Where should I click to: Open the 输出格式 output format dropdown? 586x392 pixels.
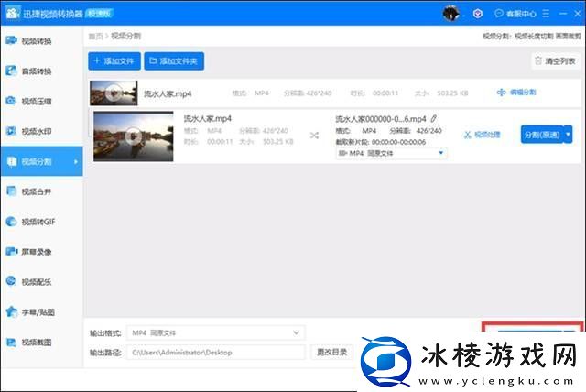point(216,333)
